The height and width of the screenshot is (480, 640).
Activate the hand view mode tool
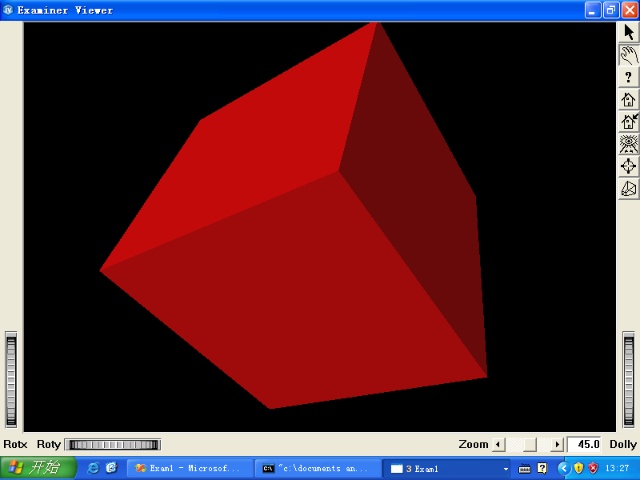point(629,55)
